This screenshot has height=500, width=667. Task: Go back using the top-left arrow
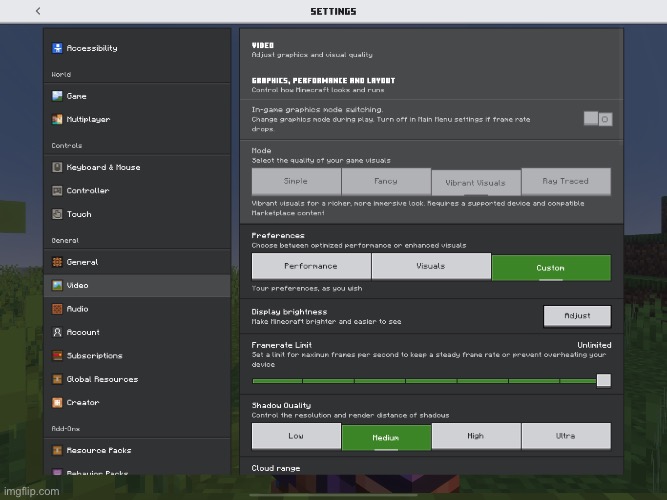(38, 11)
